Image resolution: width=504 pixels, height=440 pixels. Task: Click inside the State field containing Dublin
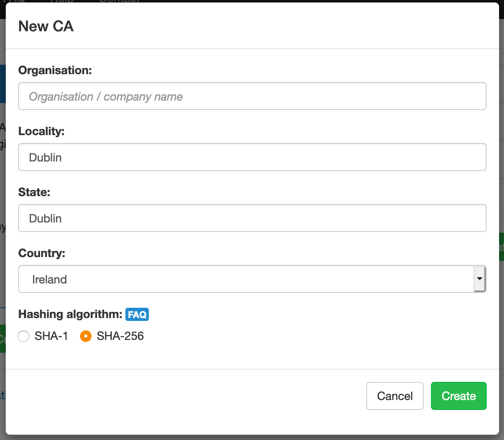pos(252,218)
